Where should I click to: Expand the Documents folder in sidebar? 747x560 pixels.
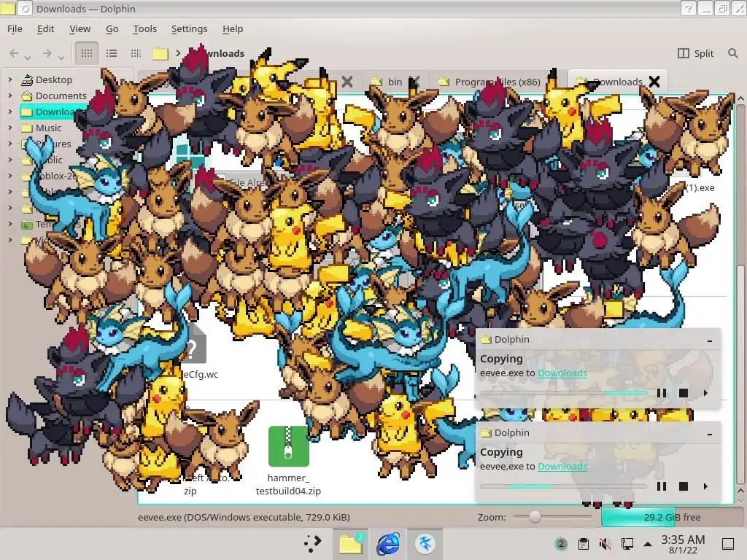pyautogui.click(x=10, y=96)
